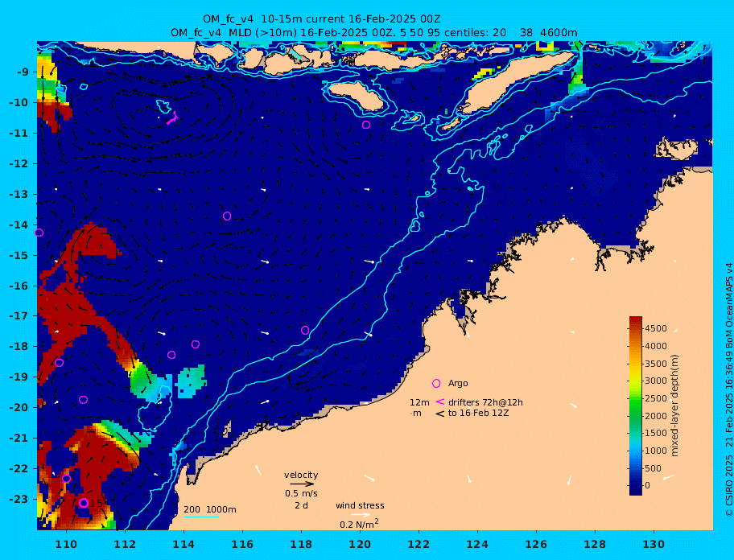Click the 'MLD (>10m)' centiles title line

coord(374,33)
